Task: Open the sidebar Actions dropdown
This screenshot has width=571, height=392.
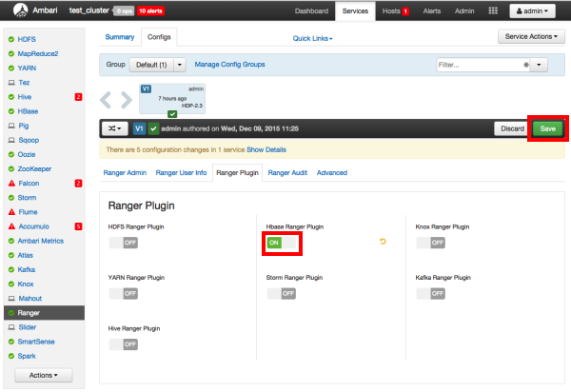Action: coord(44,375)
